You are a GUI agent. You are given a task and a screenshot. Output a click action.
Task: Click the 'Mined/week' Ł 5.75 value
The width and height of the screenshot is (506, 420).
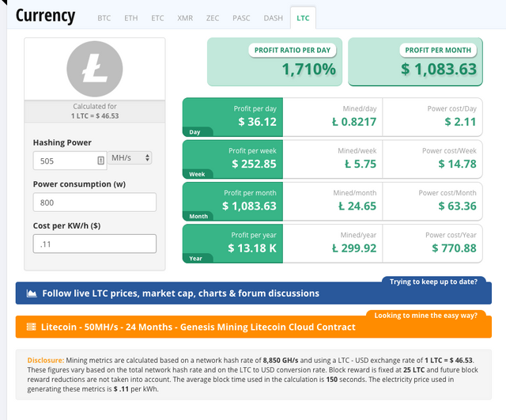click(361, 164)
